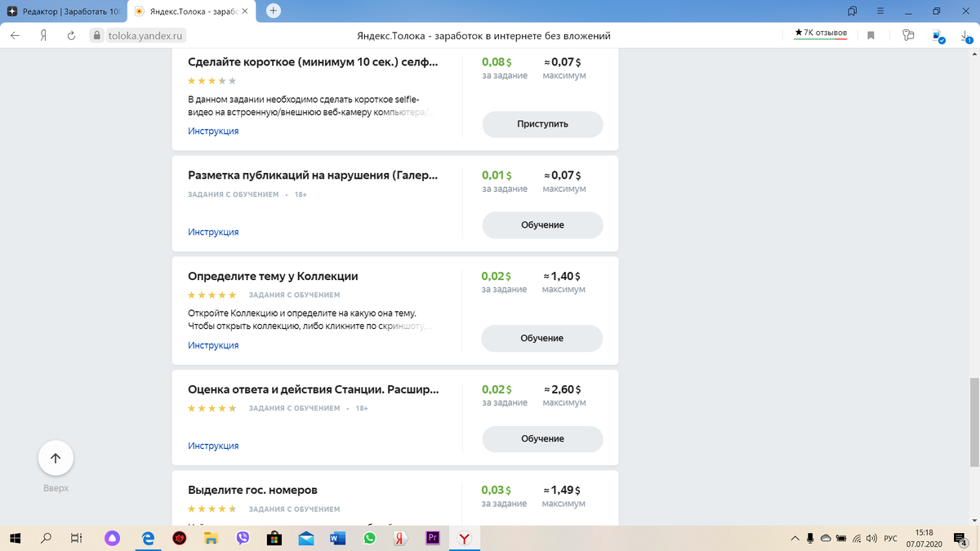Open Task View on the taskbar
Image resolution: width=980 pixels, height=551 pixels.
coord(76,538)
